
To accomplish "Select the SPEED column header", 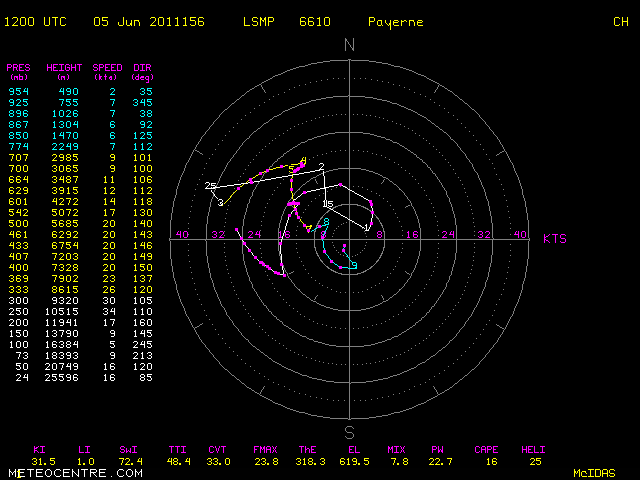I will click(107, 68).
